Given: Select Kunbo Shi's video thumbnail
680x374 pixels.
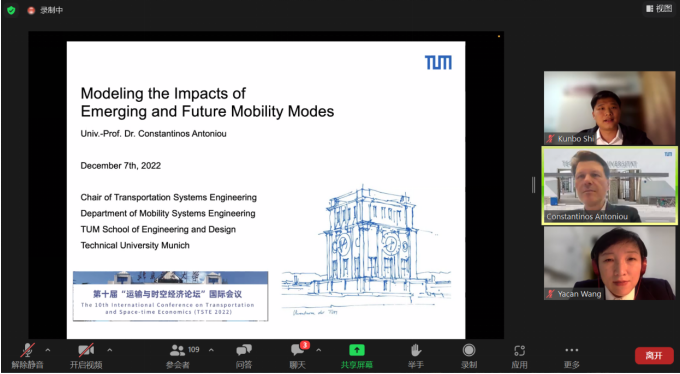Looking at the screenshot, I should 609,108.
